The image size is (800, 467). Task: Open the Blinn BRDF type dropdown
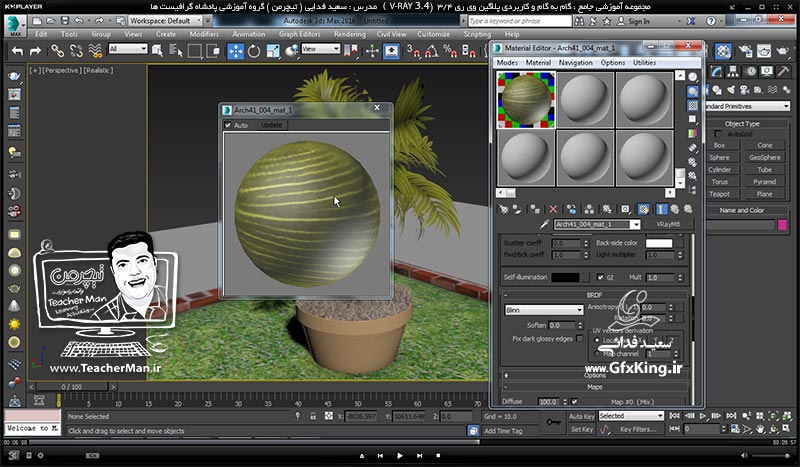(544, 310)
